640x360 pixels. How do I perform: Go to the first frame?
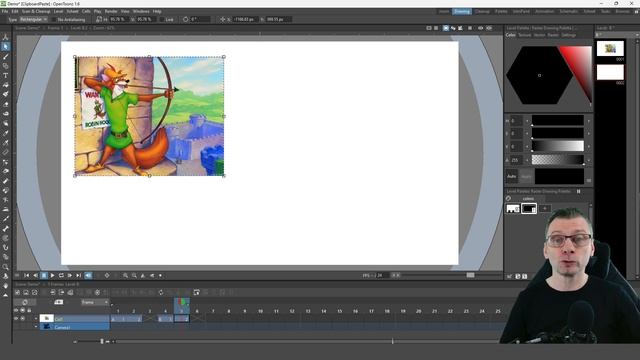[x=27, y=276]
